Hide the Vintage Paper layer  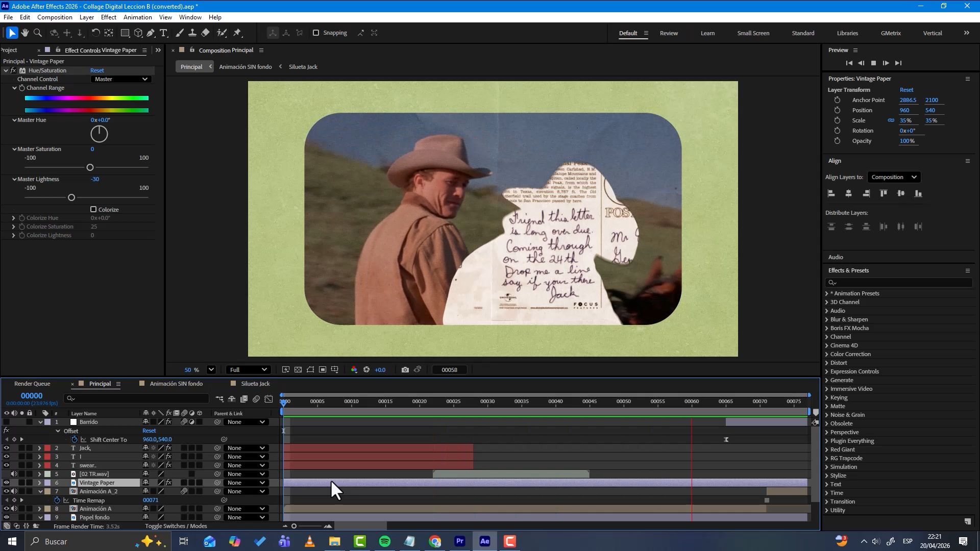[6, 483]
